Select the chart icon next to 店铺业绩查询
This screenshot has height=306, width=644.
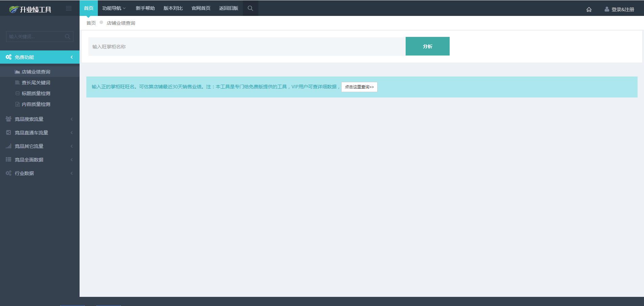point(17,71)
